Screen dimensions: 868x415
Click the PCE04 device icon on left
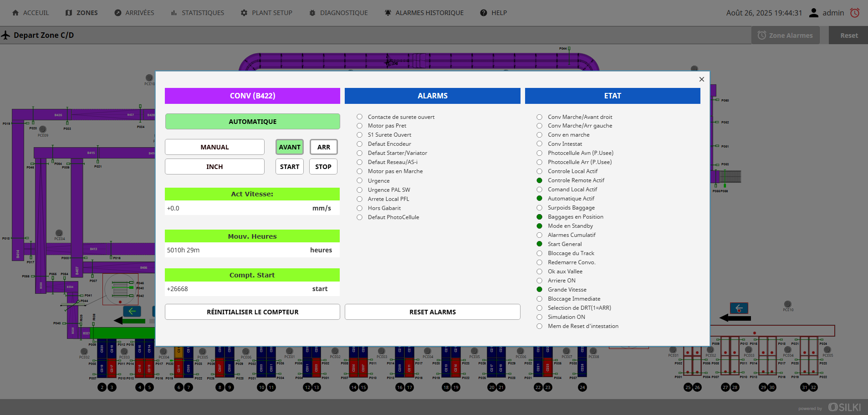pyautogui.click(x=59, y=233)
